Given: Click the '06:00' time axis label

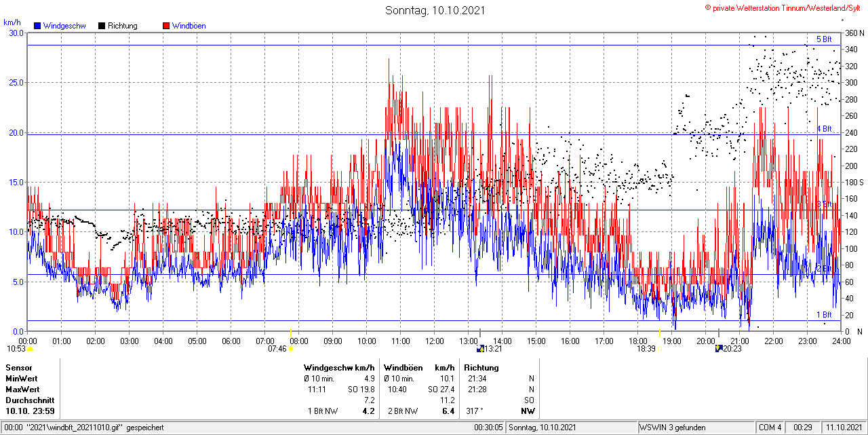Looking at the screenshot, I should click(231, 341).
